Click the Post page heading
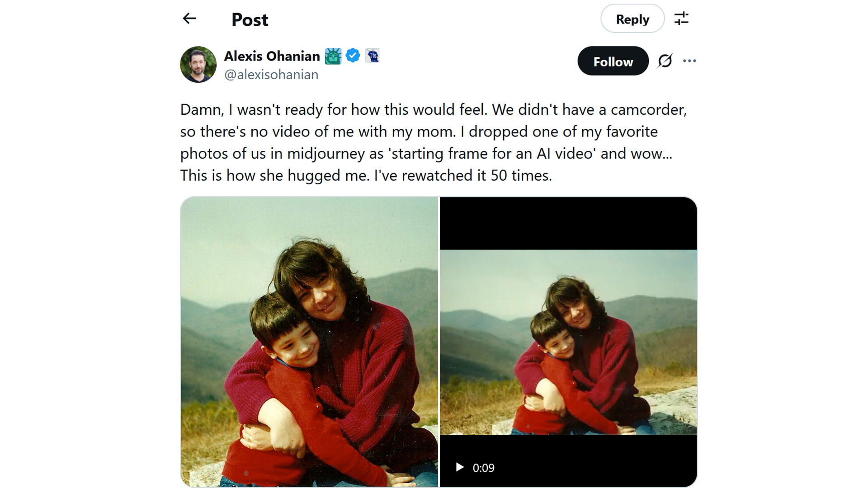This screenshot has height=488, width=868. (x=250, y=19)
